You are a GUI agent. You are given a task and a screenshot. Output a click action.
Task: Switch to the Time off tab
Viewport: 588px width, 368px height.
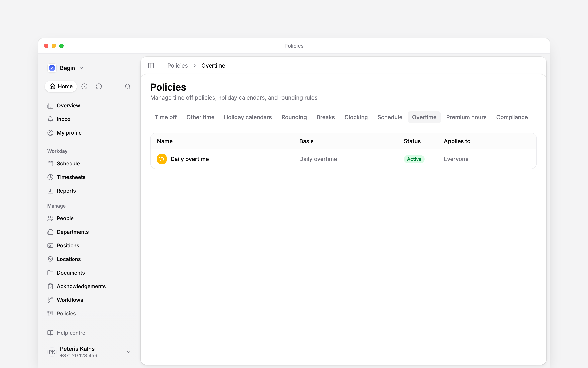(166, 117)
